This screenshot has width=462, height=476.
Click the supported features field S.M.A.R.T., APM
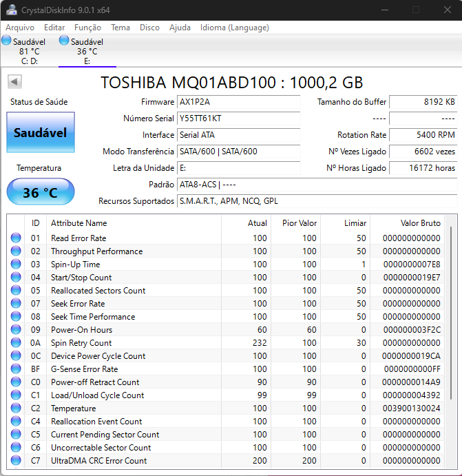click(317, 201)
